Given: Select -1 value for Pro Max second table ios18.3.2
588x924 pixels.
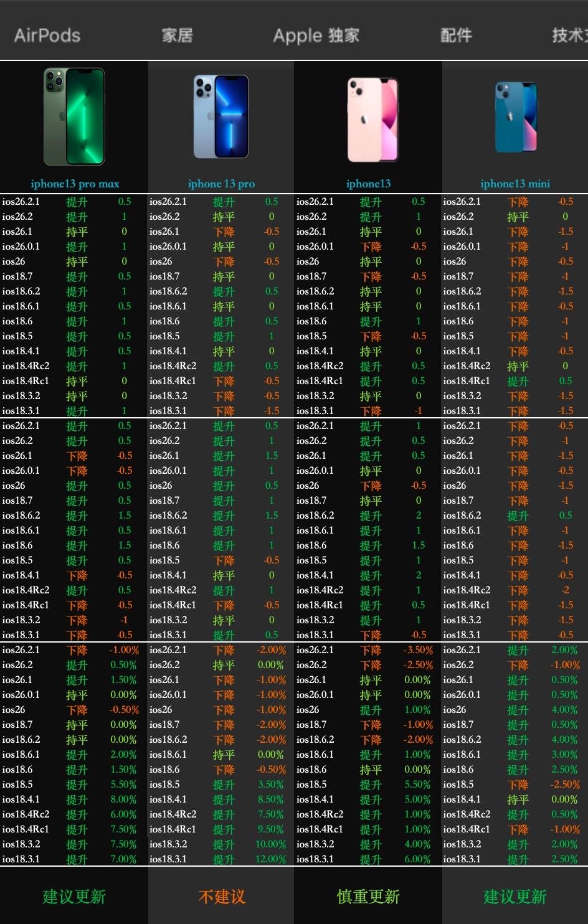Looking at the screenshot, I should coord(124,620).
